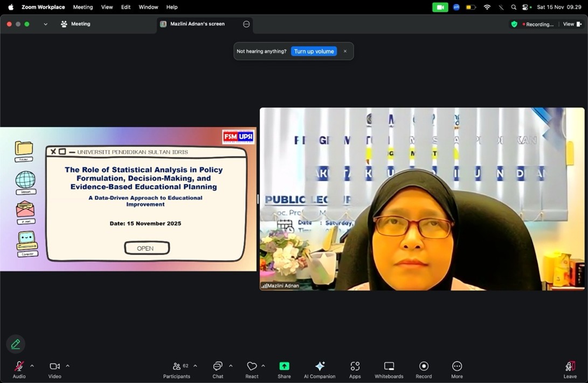Leave the meeting via Leave icon

point(570,370)
